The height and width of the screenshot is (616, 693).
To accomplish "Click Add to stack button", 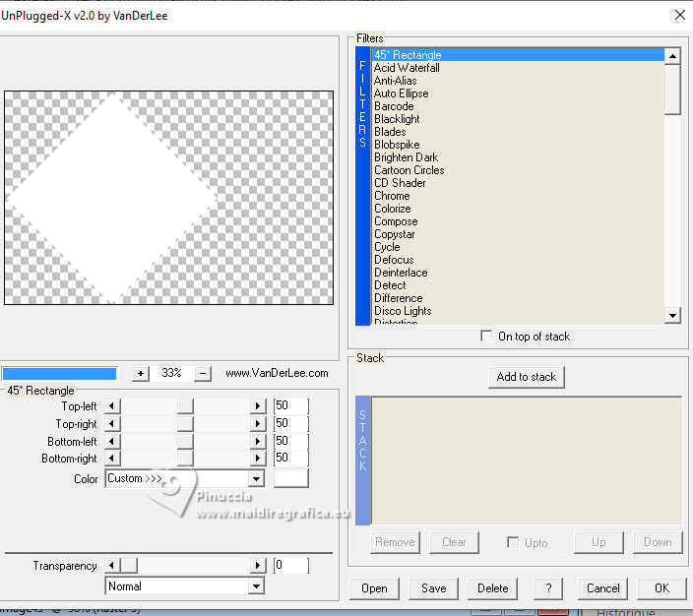I will click(x=526, y=377).
